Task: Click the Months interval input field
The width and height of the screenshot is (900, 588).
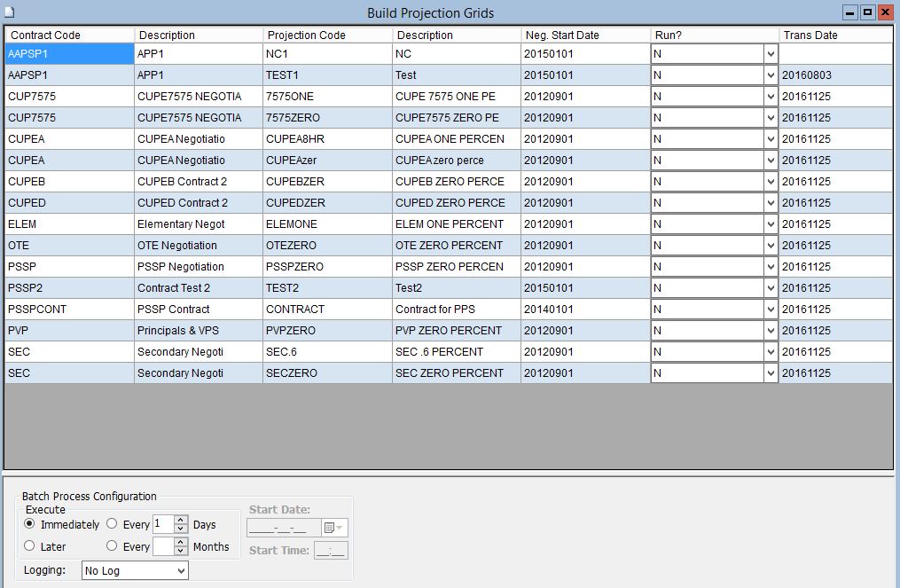Action: coord(163,546)
